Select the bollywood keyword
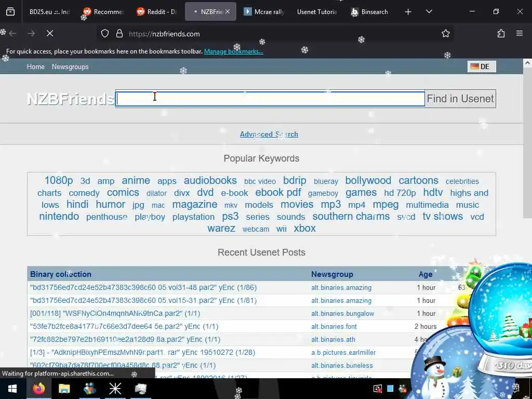 (x=368, y=180)
